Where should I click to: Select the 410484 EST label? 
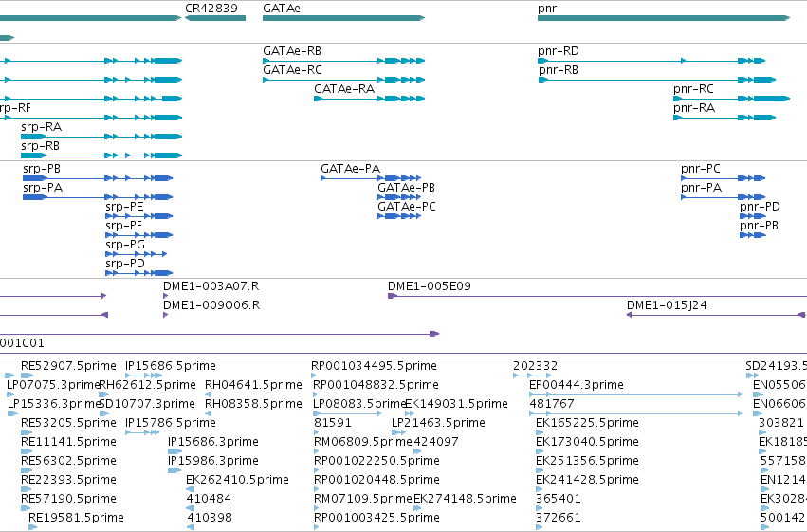click(209, 500)
